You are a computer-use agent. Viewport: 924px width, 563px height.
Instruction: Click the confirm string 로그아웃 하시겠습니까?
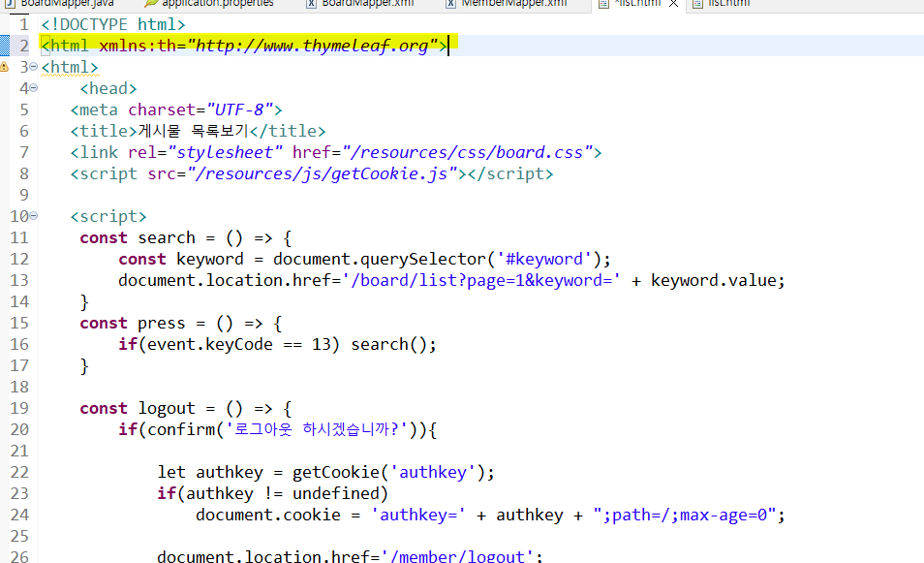[x=317, y=429]
